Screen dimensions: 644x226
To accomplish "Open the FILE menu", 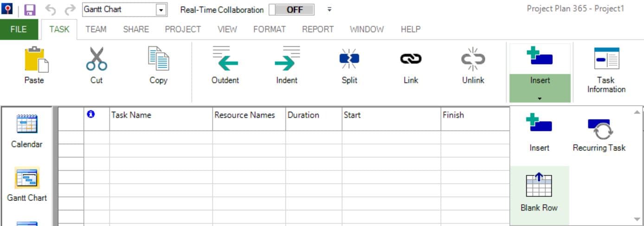I will click(19, 29).
